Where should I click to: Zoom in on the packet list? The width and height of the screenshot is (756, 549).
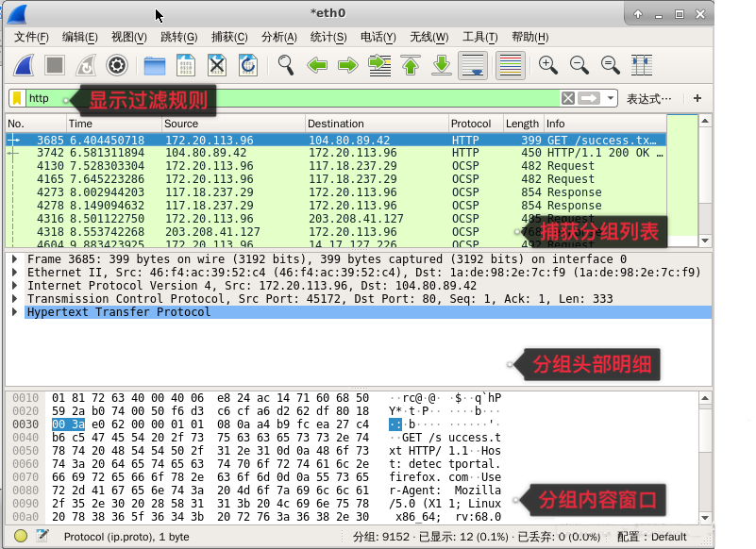point(547,65)
